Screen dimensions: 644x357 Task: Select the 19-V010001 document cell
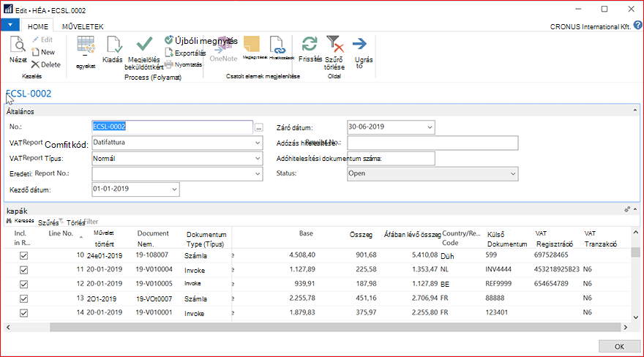154,312
